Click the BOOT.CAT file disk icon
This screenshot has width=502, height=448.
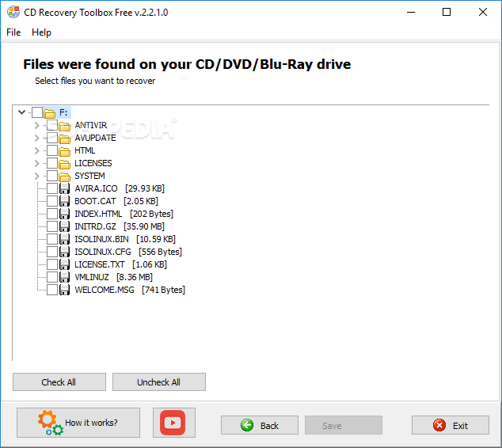click(x=65, y=201)
